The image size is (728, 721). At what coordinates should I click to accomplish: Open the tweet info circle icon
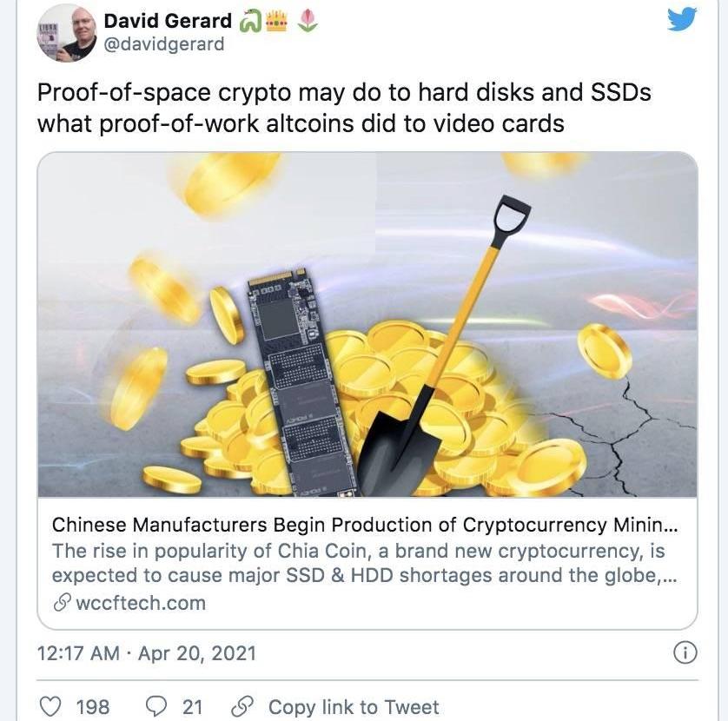[685, 652]
